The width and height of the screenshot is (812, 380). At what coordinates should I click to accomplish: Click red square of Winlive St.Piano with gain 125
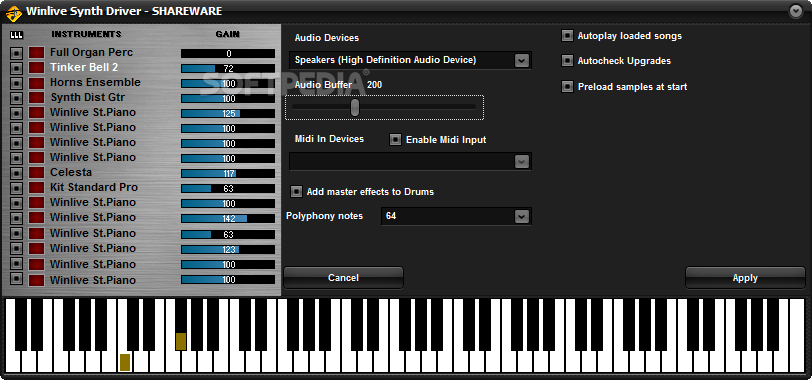point(36,113)
